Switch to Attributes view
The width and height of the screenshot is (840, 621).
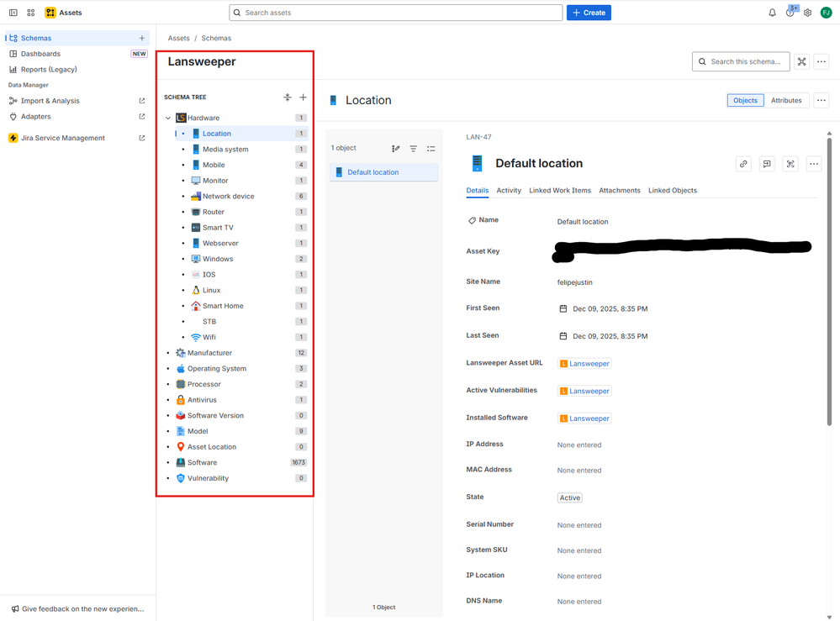click(x=786, y=100)
